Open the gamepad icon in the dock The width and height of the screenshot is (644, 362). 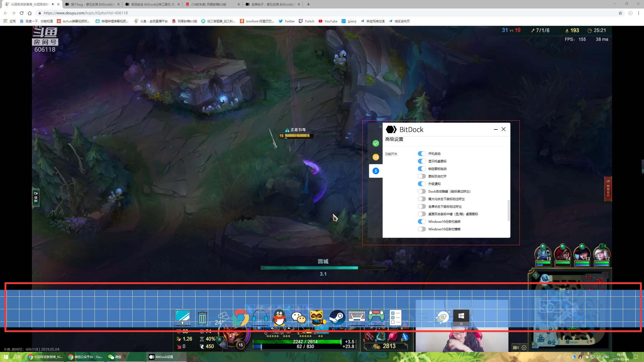[x=376, y=316]
